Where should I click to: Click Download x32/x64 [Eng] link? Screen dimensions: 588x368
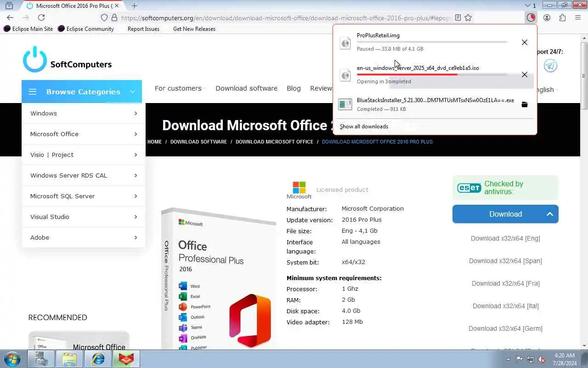point(505,238)
